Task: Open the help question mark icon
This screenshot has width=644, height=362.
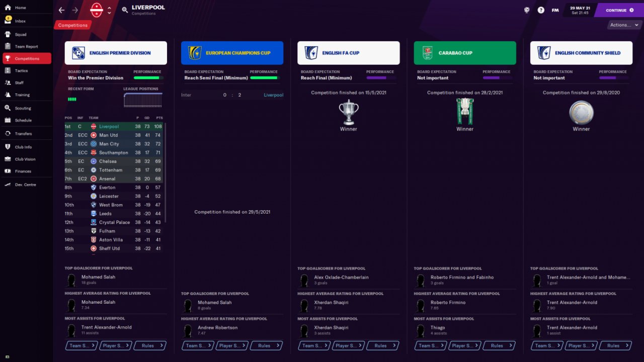Action: pos(541,10)
